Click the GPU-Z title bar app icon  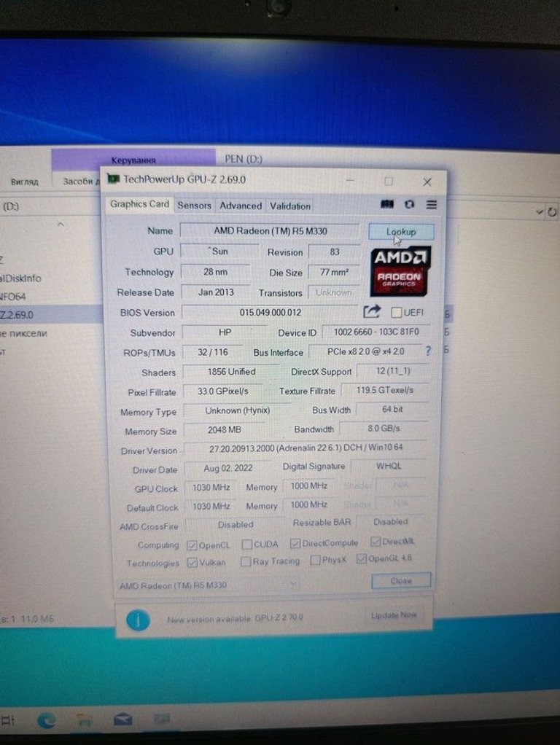[x=113, y=179]
